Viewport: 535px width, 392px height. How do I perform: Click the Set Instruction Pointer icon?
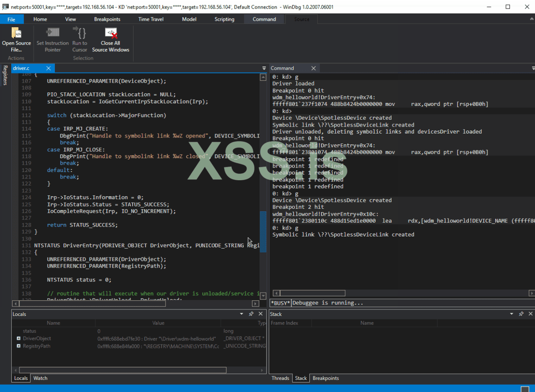click(52, 33)
